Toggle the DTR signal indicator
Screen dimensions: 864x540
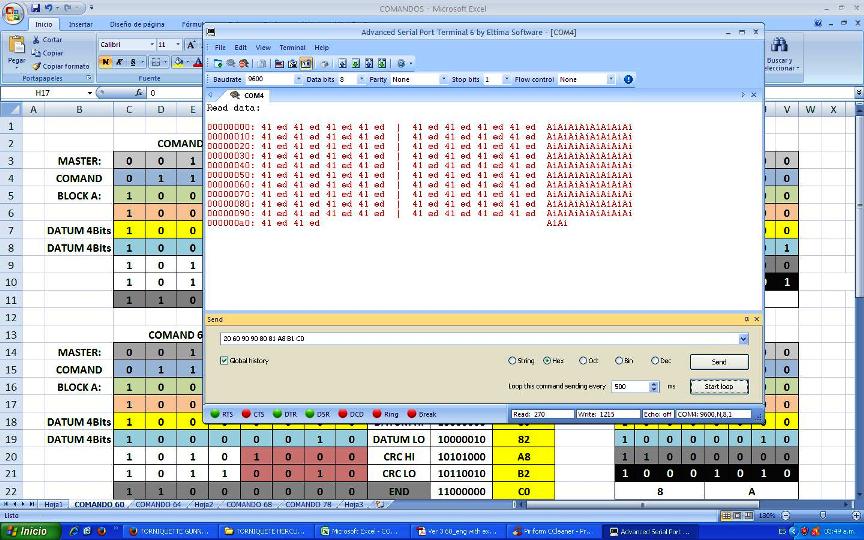(277, 414)
